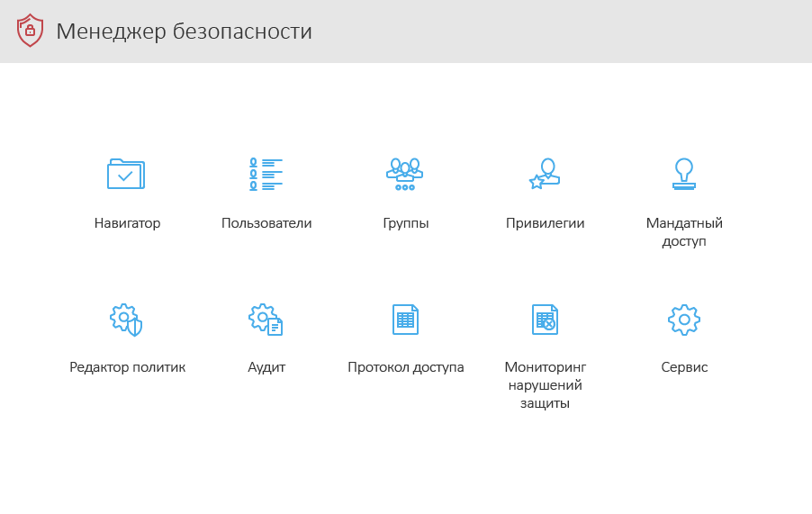Click the "Менеджер безопасности" header title
The image size is (812, 514).
184,32
